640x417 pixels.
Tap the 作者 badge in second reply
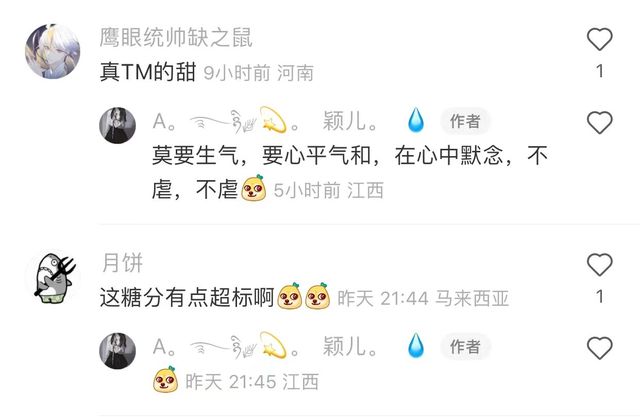pyautogui.click(x=465, y=347)
